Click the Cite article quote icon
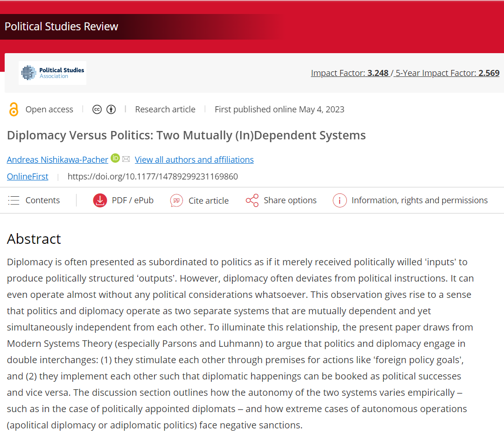Viewport: 504px width, 434px height. coord(176,200)
